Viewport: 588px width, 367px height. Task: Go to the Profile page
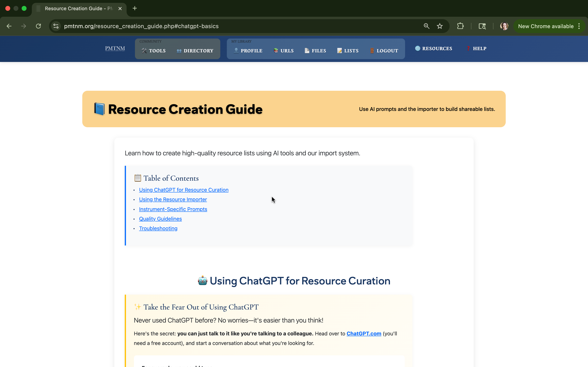click(x=248, y=51)
